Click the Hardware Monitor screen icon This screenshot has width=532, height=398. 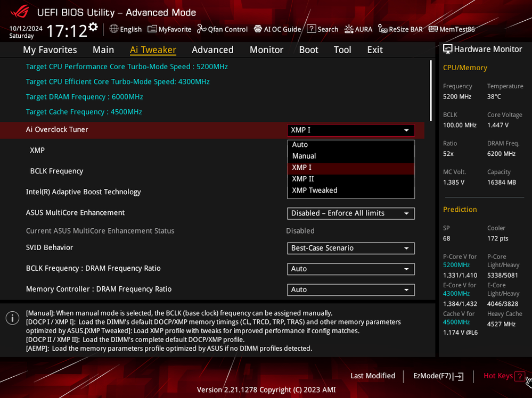pyautogui.click(x=447, y=49)
